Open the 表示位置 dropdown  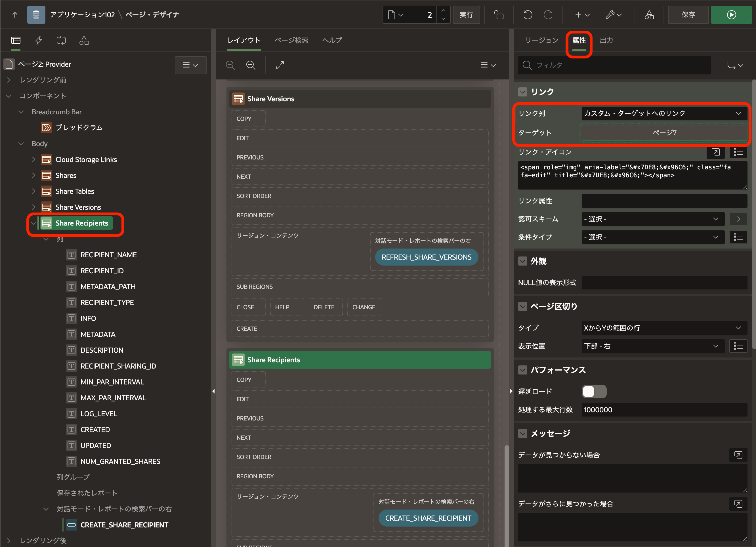tap(652, 346)
